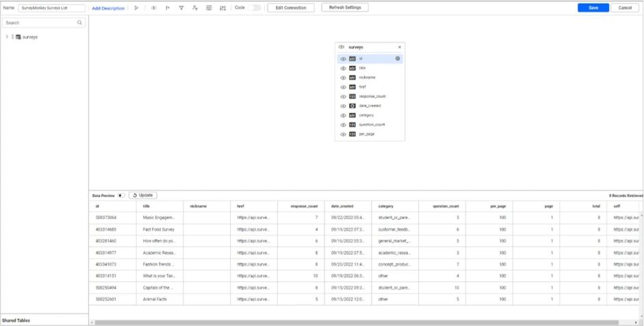Click the surveys table icon in tree
Viewport: 644px width, 326px height.
coord(18,37)
